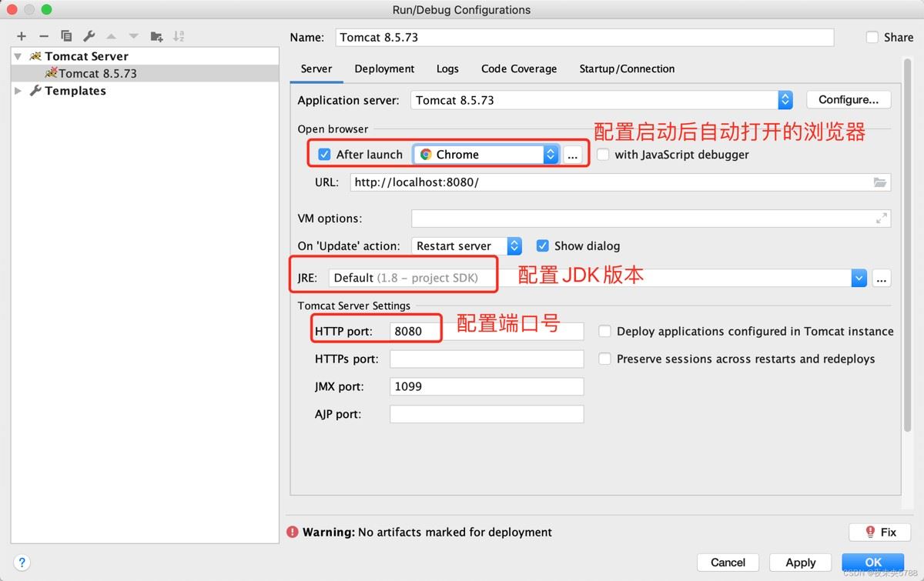This screenshot has height=581, width=924.
Task: Create new folder with folder-plus icon
Action: click(156, 36)
